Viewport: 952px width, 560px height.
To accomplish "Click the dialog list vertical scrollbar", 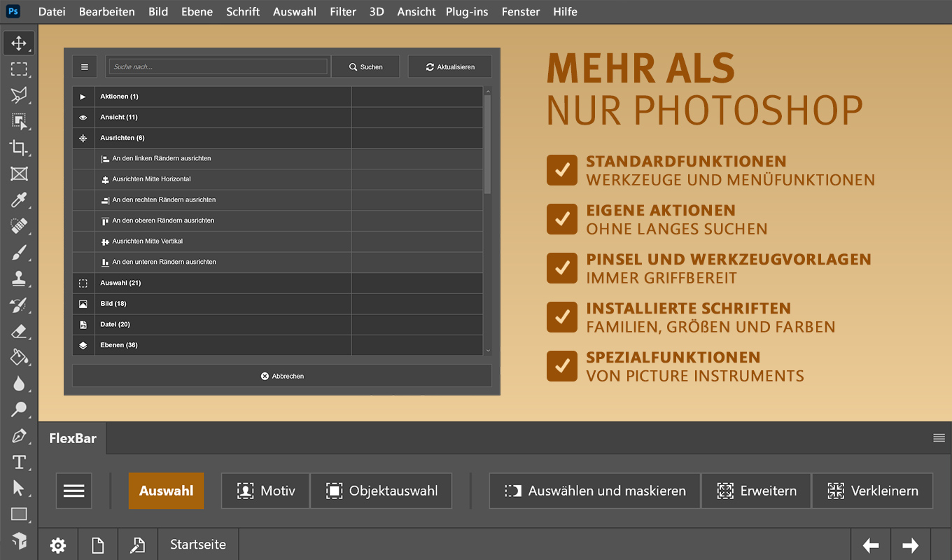I will [487, 144].
